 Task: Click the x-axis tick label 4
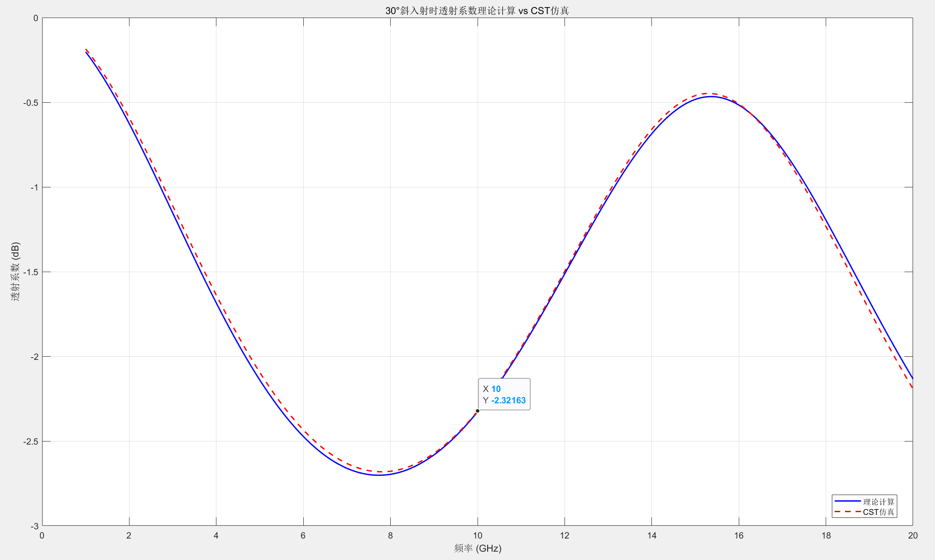coord(216,535)
